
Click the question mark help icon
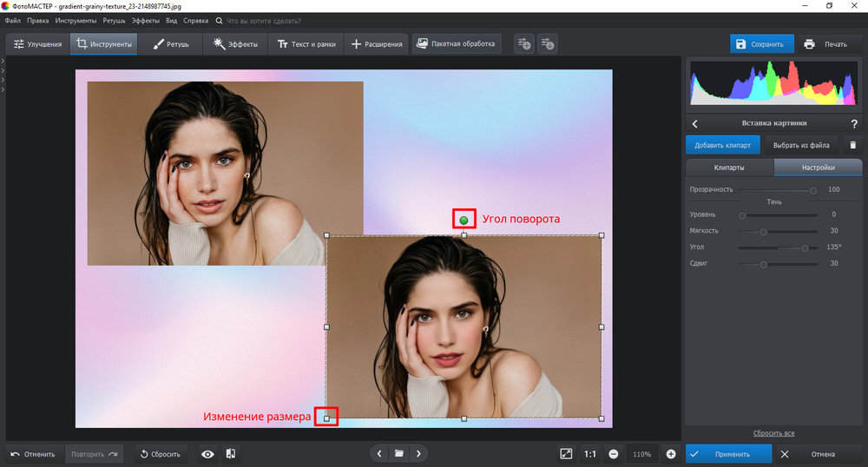point(853,124)
